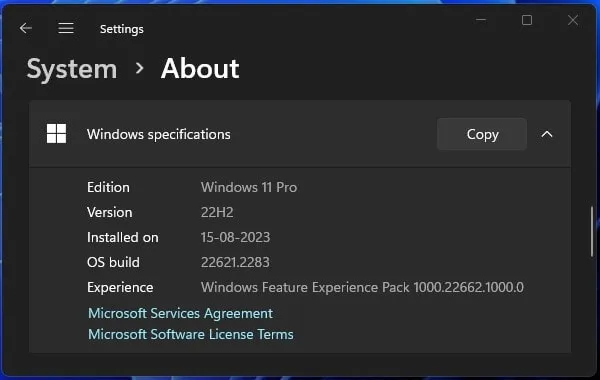Click the 'Settings' window title
600x380 pixels.
click(x=122, y=29)
